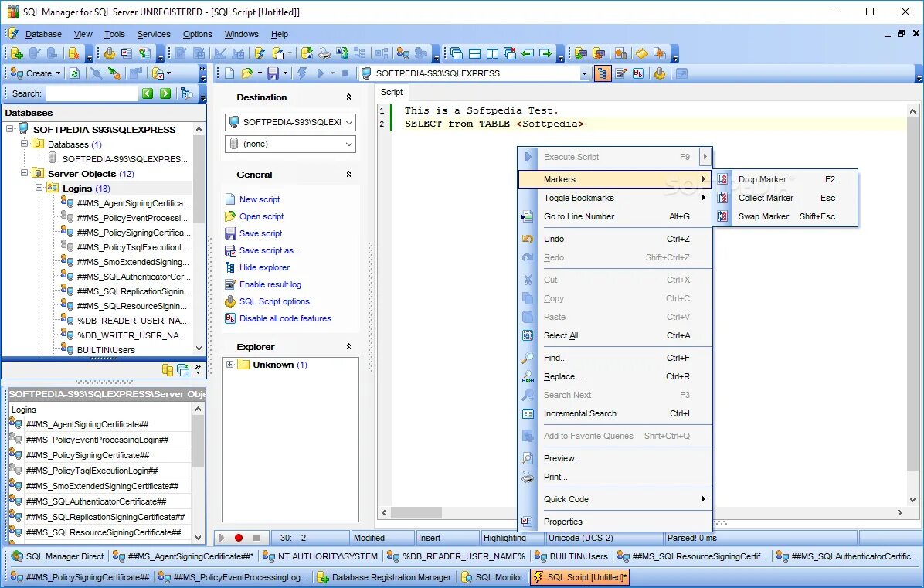
Task: Click the Drop Marker icon in submenu
Action: click(x=723, y=179)
